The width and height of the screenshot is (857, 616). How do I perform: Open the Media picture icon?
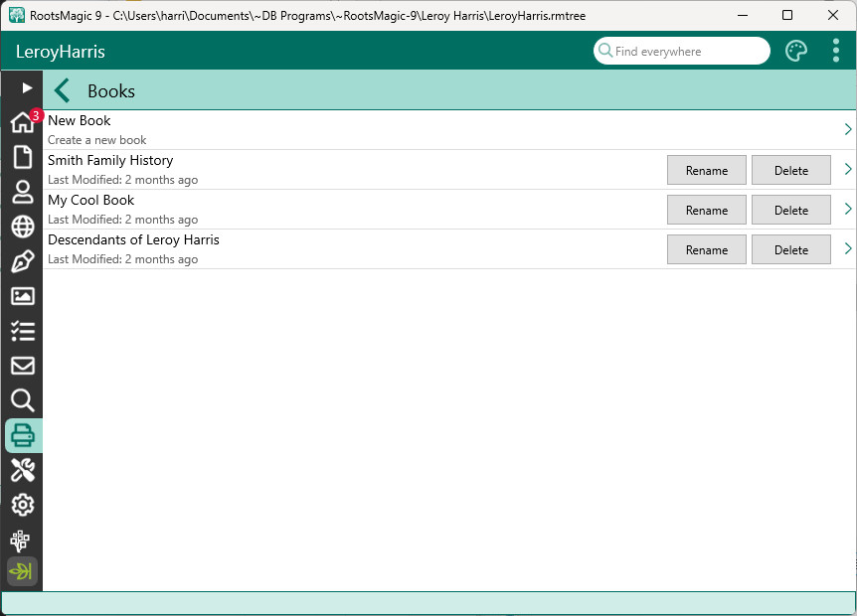tap(22, 296)
